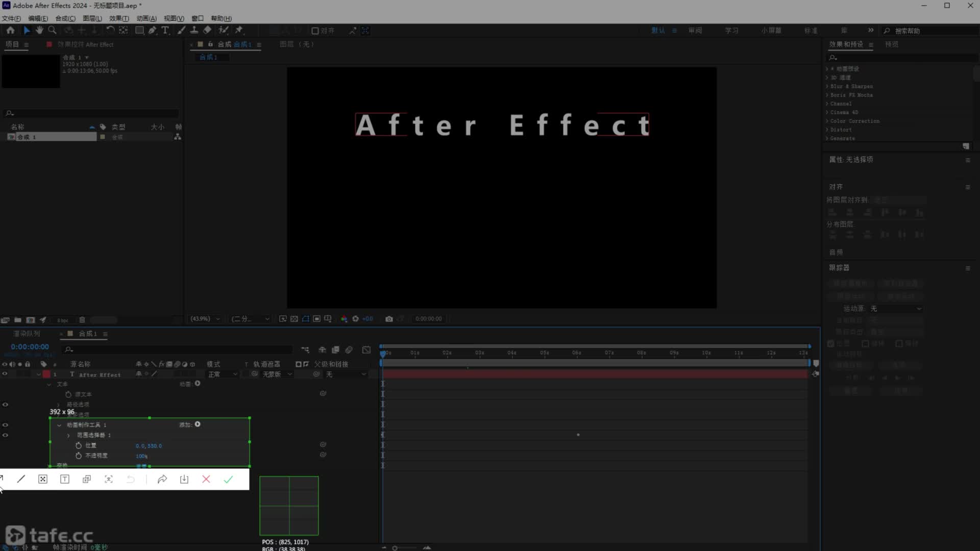
Task: Confirm the screenshot with green checkmark
Action: coord(228,479)
